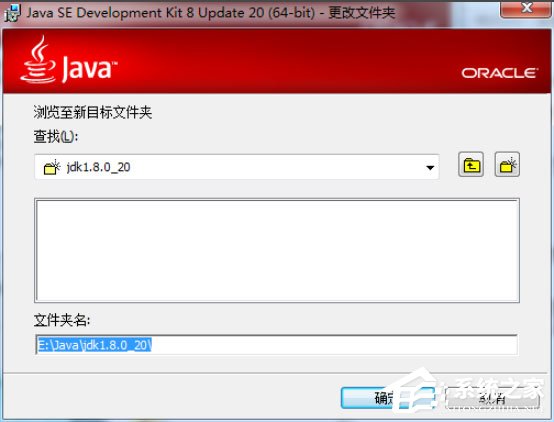This screenshot has width=554, height=422.
Task: Click the folder icon beside jdk1.8.0_20
Action: click(x=52, y=167)
